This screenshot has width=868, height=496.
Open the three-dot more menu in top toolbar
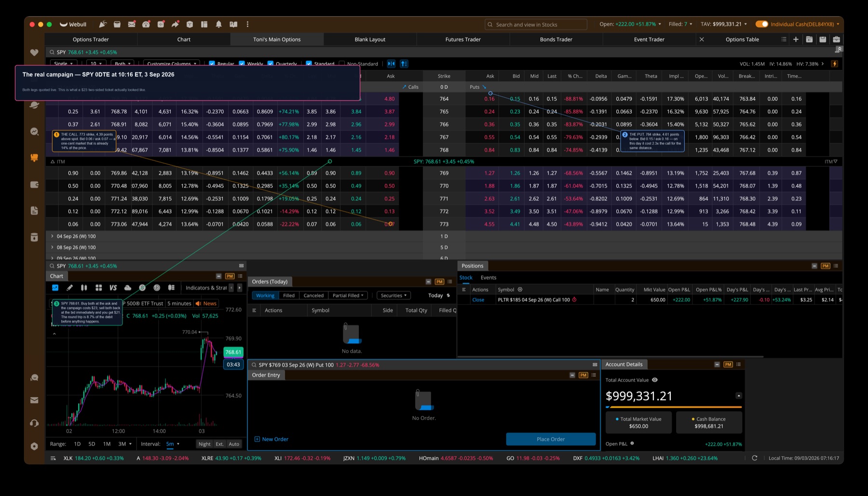pyautogui.click(x=248, y=24)
